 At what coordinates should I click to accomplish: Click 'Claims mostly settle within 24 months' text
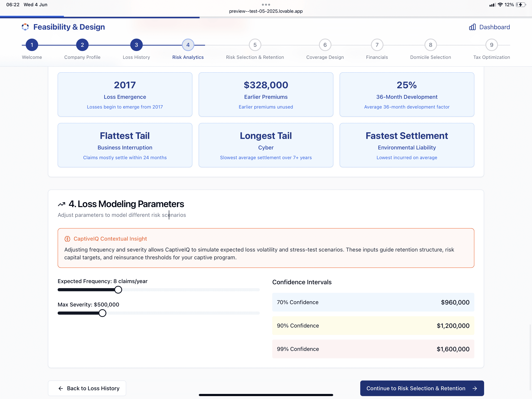tap(125, 158)
